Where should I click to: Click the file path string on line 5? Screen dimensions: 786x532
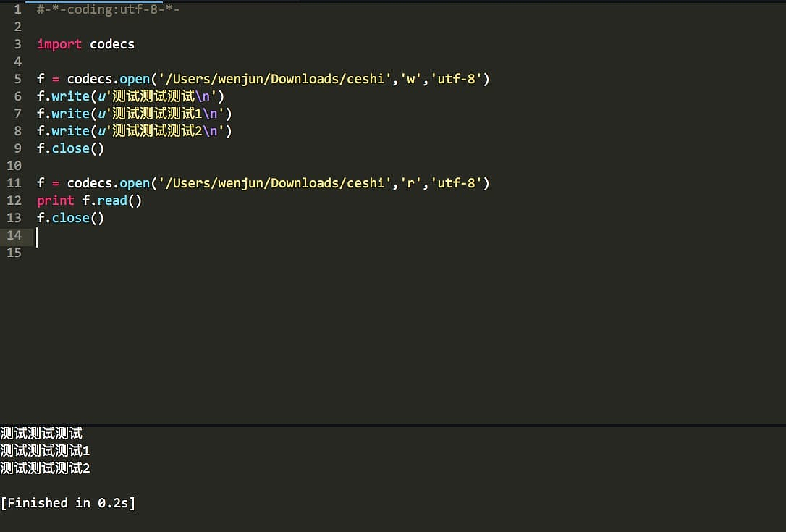tap(272, 79)
